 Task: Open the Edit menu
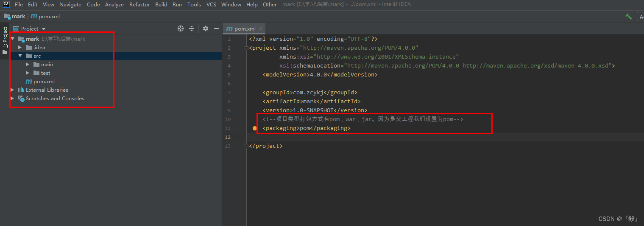[x=33, y=5]
